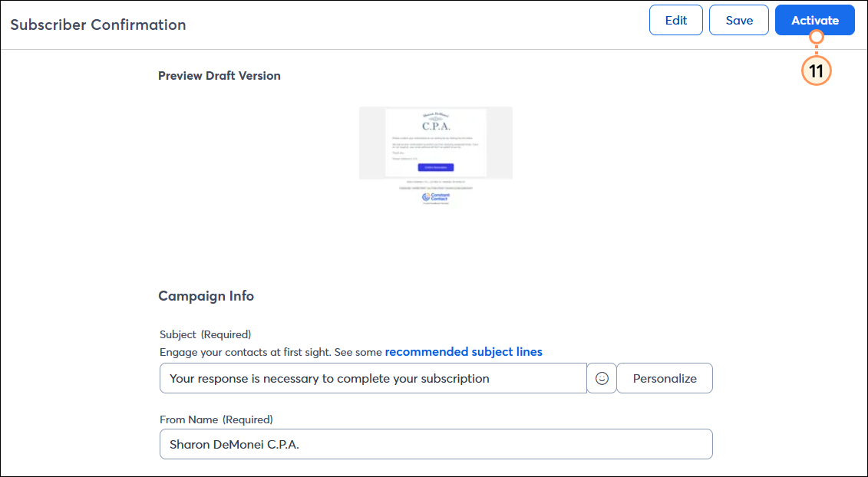
Task: Click the Confirm Subscription button inside the preview
Action: [436, 167]
